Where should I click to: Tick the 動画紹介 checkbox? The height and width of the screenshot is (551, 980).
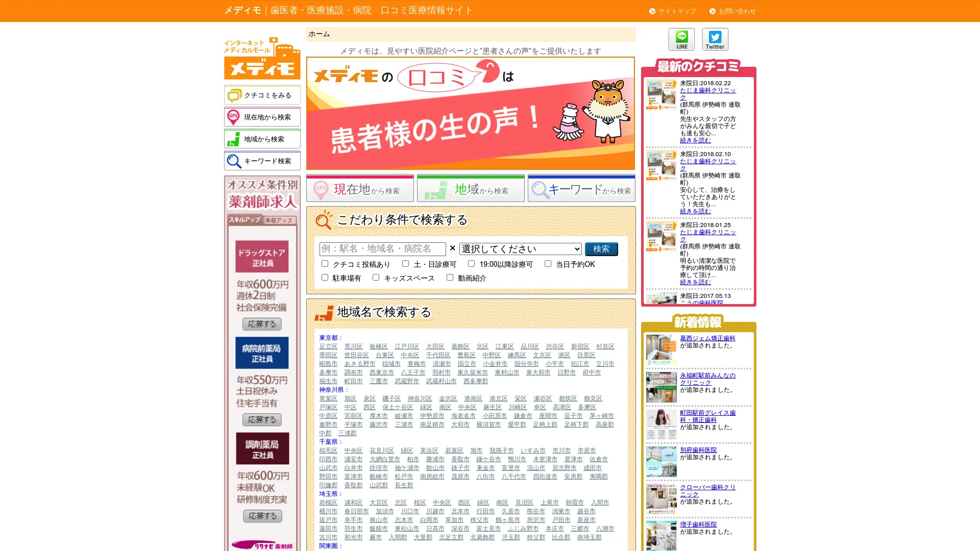pos(450,278)
